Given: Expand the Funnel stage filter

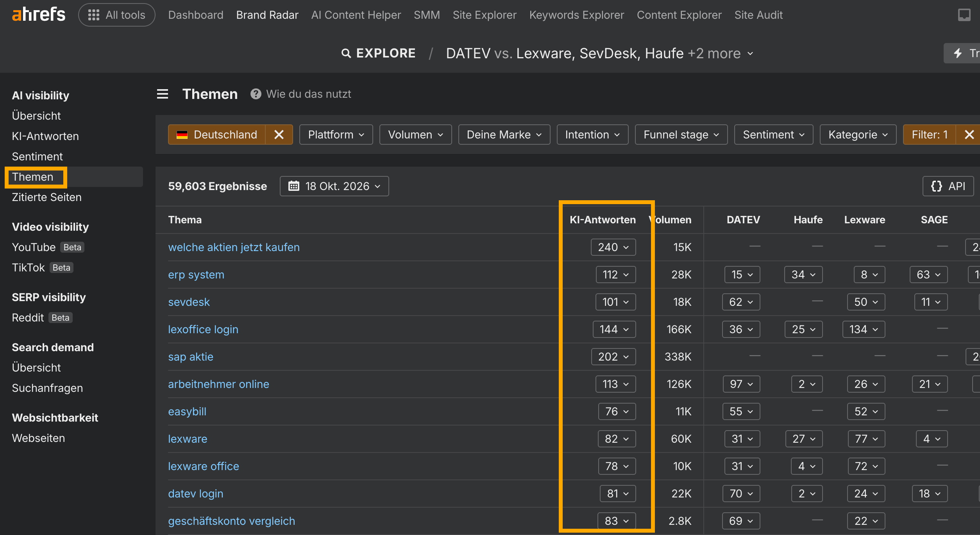Looking at the screenshot, I should (x=681, y=135).
